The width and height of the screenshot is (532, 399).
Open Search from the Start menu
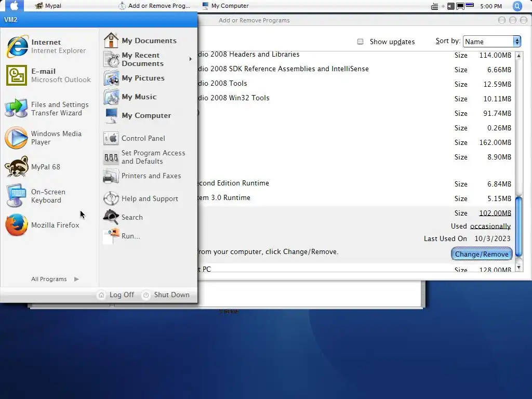pyautogui.click(x=123, y=217)
